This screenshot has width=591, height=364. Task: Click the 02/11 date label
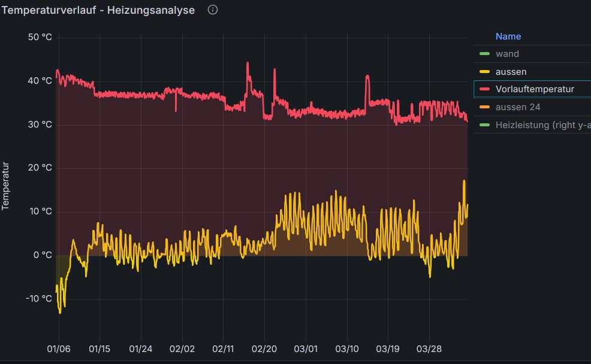223,349
